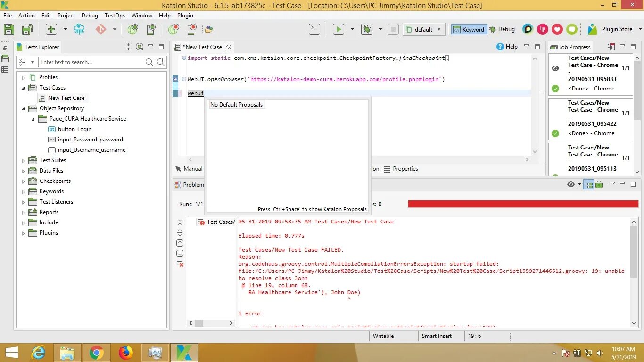Select the New Test Case tree item
644x362 pixels.
63,98
